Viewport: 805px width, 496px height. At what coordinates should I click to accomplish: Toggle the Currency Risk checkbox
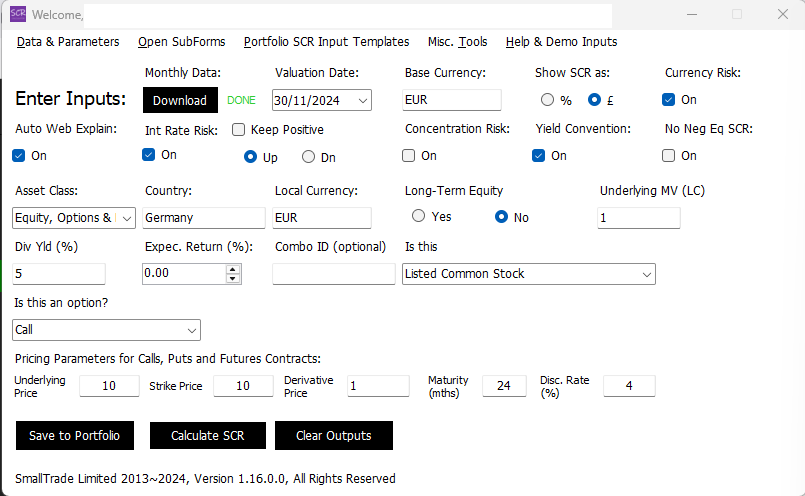(x=669, y=100)
